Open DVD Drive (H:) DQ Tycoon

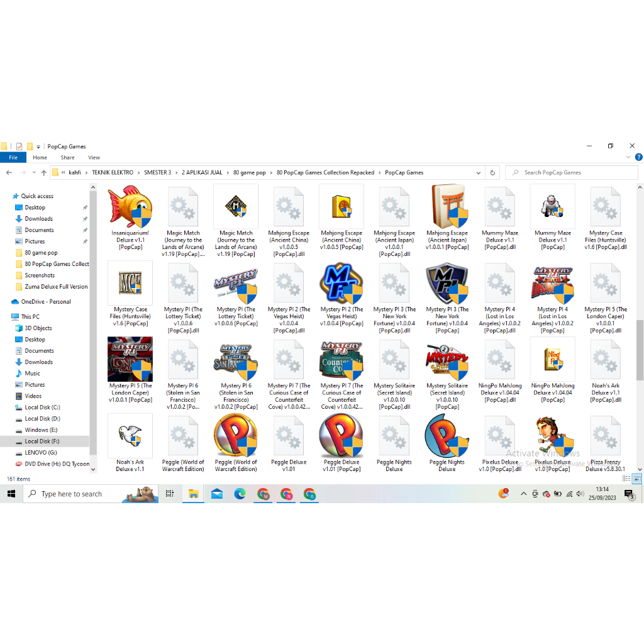coord(57,464)
